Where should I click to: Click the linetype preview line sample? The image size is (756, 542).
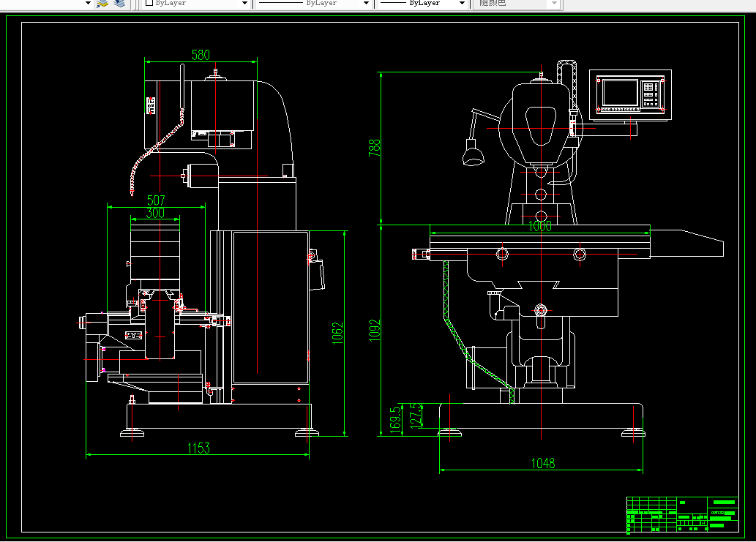(x=280, y=3)
